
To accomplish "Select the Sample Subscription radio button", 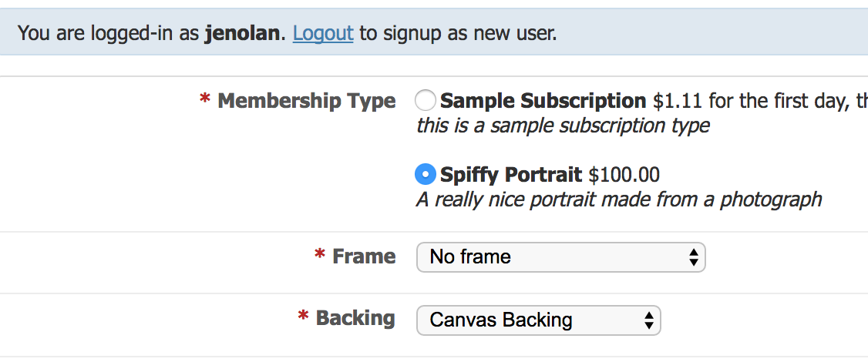I will pos(425,101).
